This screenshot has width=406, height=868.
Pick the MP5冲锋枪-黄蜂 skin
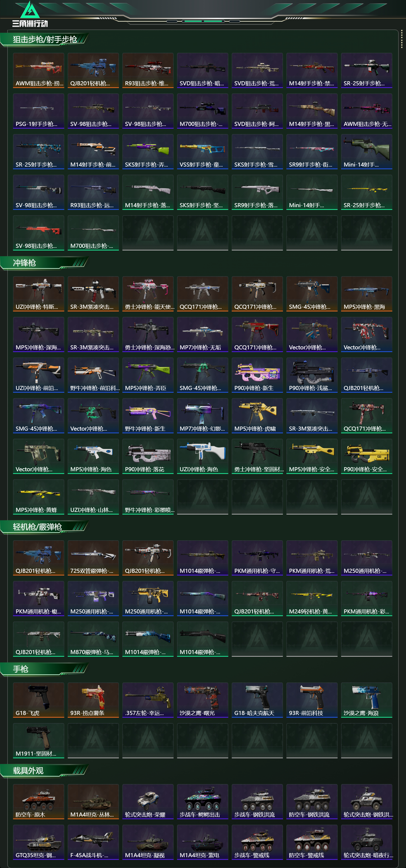pos(38,497)
